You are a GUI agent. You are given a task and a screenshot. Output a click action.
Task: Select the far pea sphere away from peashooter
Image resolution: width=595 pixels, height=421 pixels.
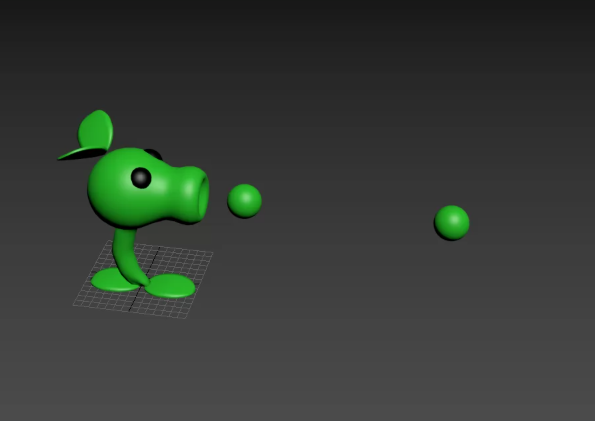452,222
